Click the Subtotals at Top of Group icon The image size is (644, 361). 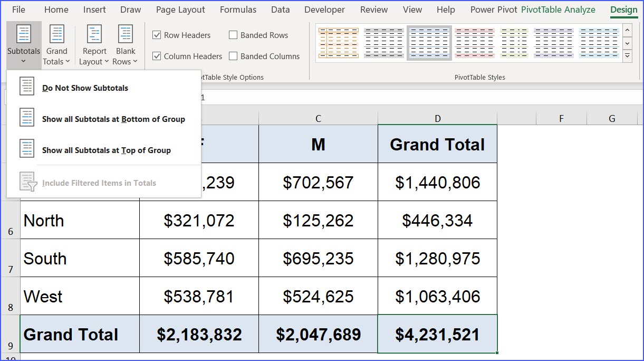point(27,149)
